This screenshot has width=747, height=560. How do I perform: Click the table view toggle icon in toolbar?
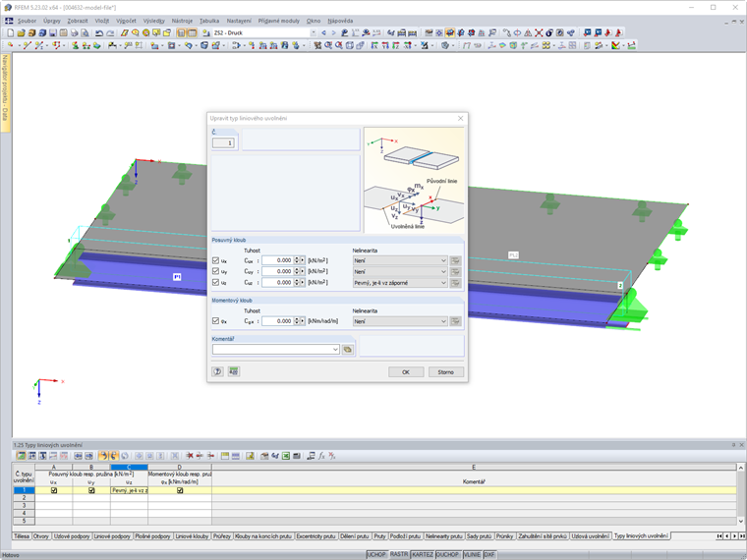(x=192, y=32)
